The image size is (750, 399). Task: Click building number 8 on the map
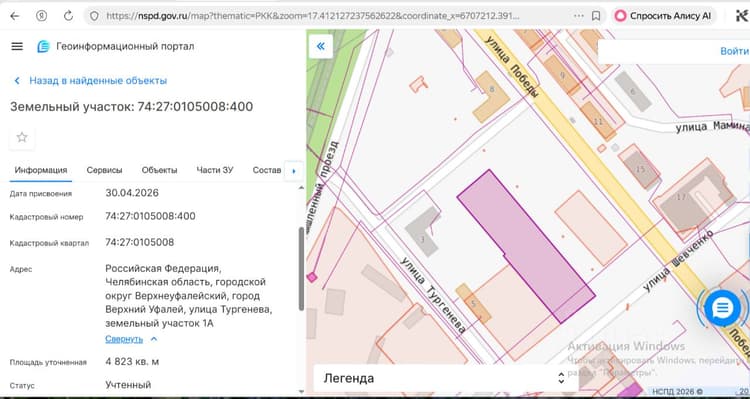coord(491,89)
